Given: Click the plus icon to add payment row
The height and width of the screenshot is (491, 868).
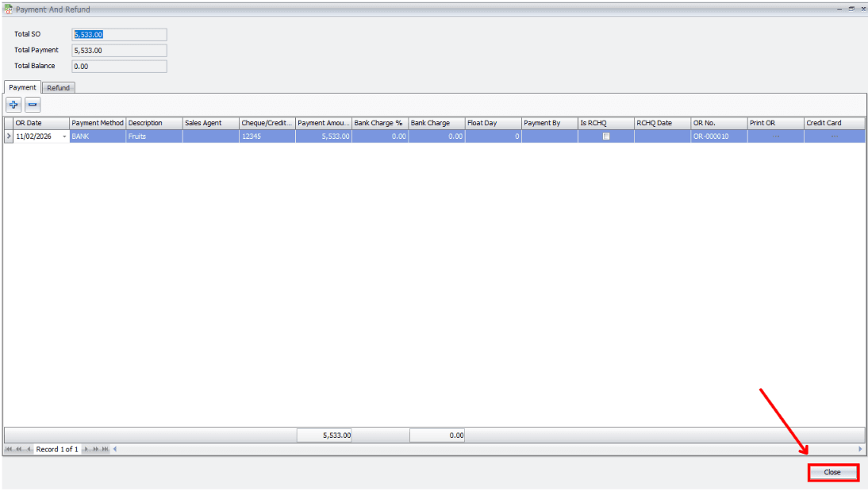Looking at the screenshot, I should coord(13,105).
